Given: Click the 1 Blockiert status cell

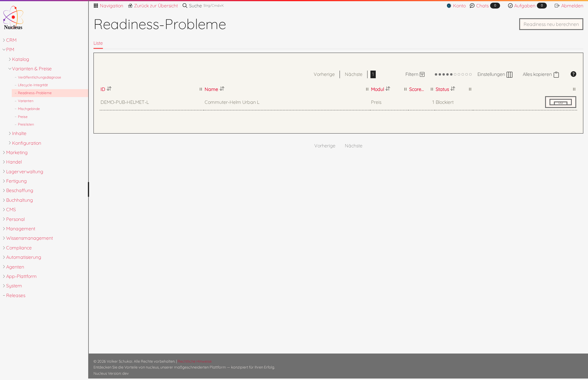Looking at the screenshot, I should coord(443,102).
